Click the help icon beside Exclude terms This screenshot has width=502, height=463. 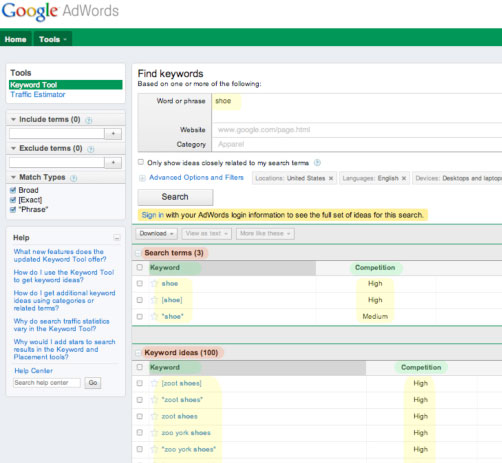91,149
